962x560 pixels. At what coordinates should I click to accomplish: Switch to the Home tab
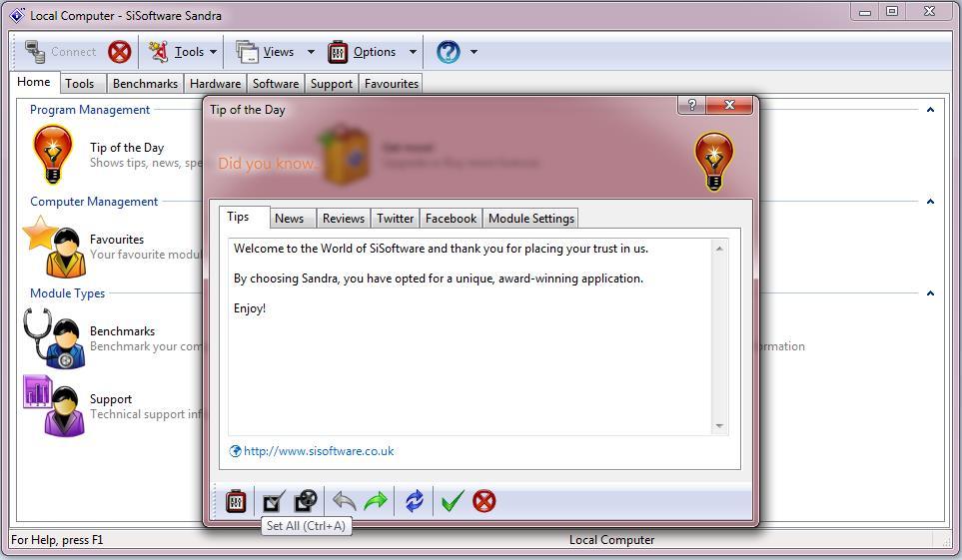34,82
